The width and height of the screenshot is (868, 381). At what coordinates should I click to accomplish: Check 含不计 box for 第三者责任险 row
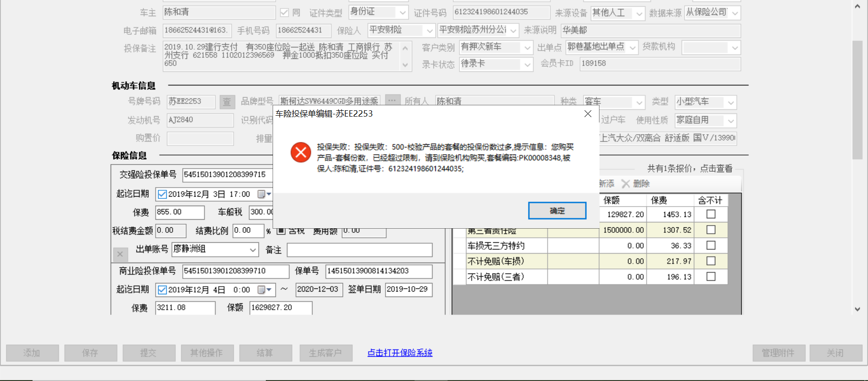click(x=711, y=230)
